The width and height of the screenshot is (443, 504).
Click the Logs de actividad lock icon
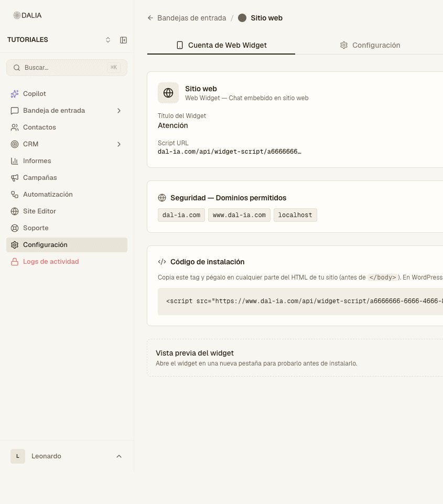point(15,262)
